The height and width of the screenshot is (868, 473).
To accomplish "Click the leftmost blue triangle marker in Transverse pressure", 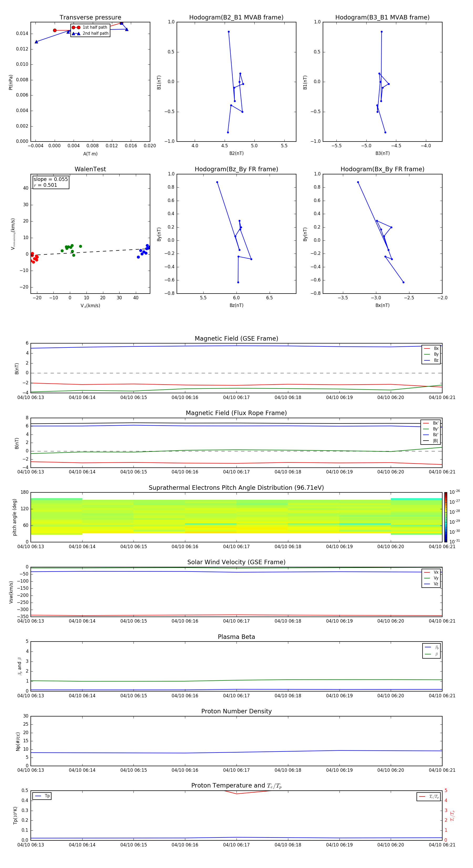I will (36, 42).
